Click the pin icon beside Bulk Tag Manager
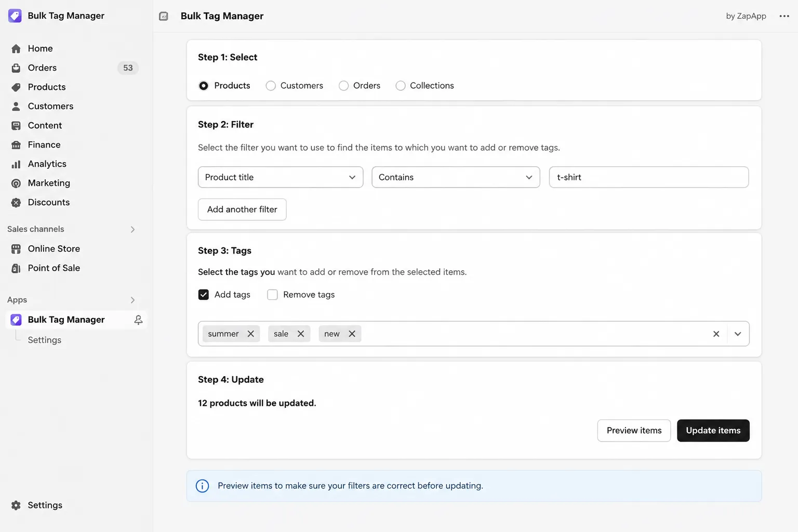This screenshot has height=532, width=798. point(138,320)
